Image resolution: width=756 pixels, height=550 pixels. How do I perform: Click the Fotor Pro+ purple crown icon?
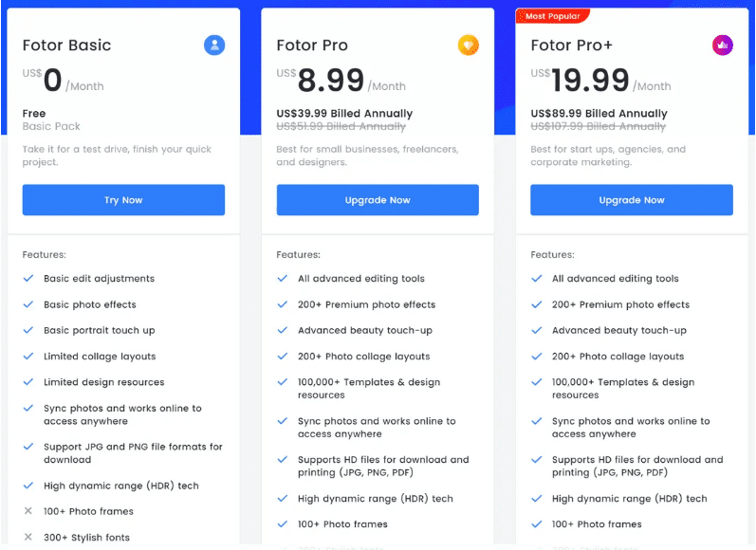pos(722,46)
